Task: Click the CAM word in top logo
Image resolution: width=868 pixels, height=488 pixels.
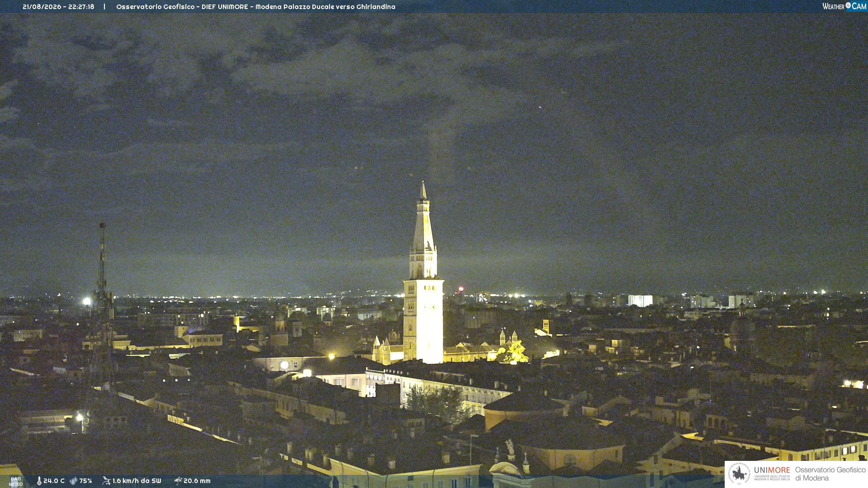Action: coord(859,6)
